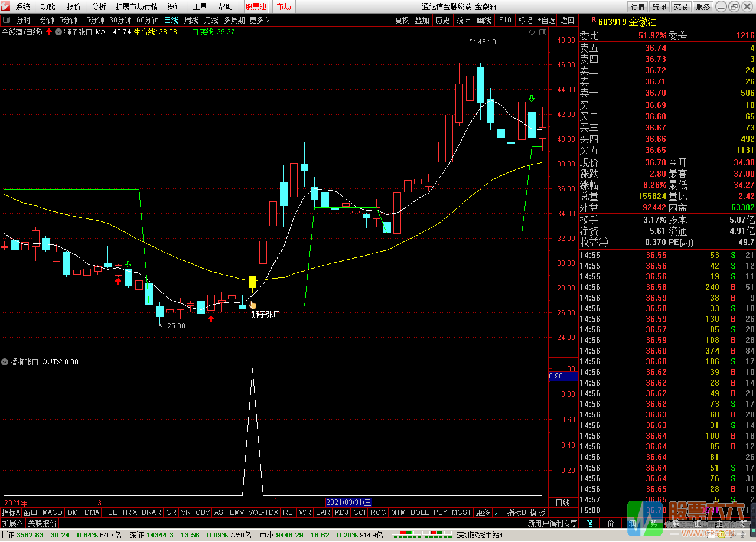Image resolution: width=756 pixels, height=542 pixels.
Task: Select the RSI indicator tab
Action: 289,512
